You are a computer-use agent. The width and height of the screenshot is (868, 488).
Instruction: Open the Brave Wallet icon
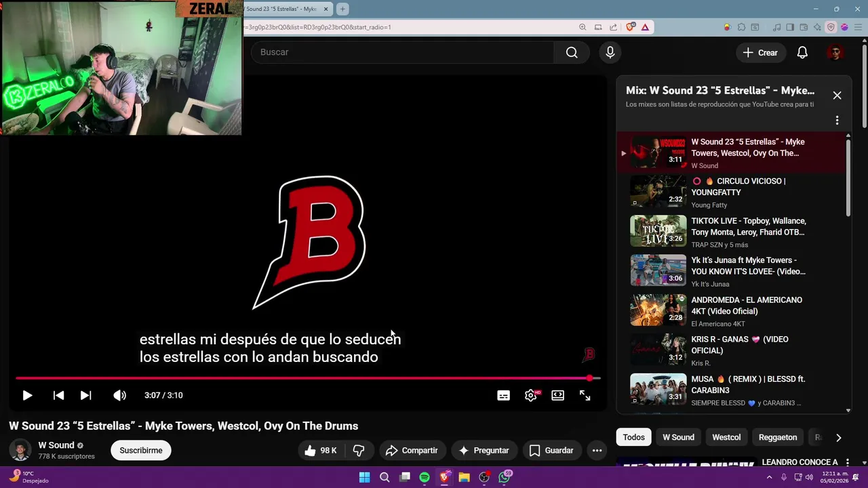804,27
